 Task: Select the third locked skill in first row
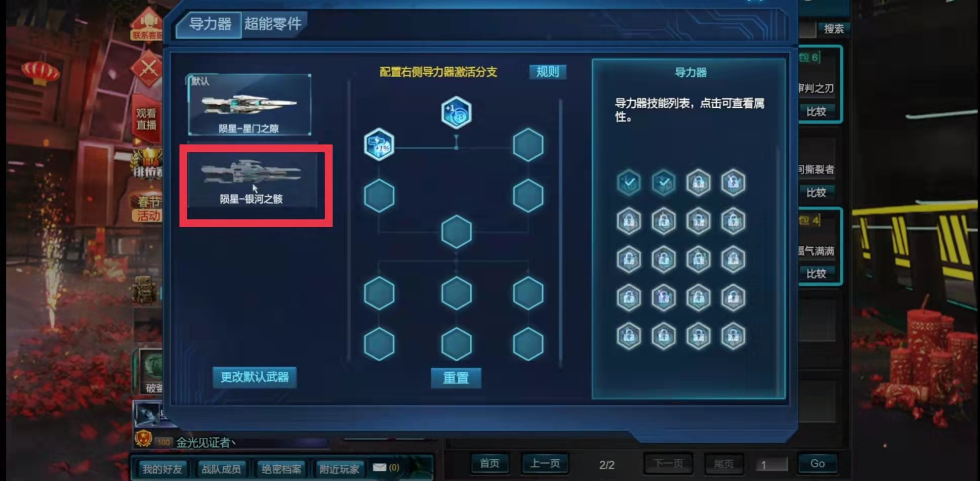(698, 183)
